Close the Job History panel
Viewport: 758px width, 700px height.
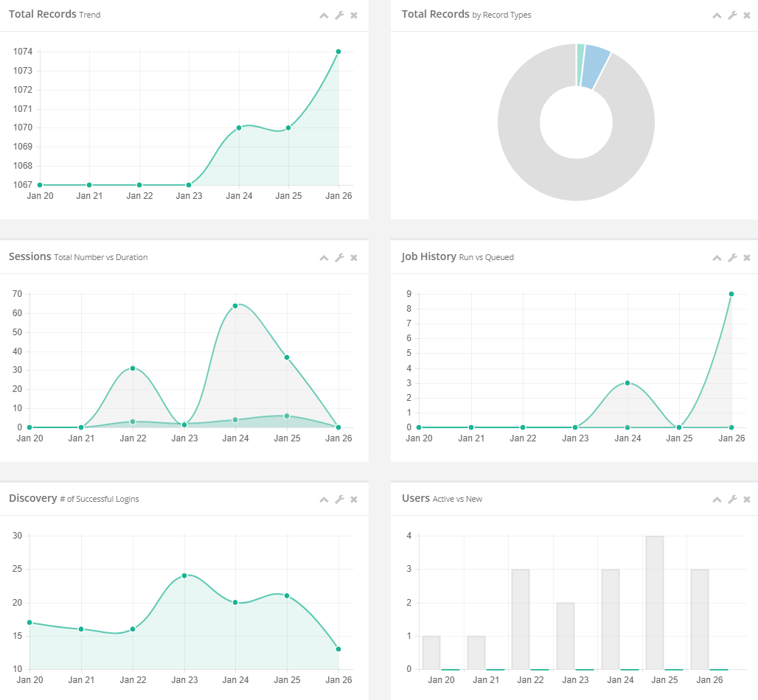pos(747,258)
